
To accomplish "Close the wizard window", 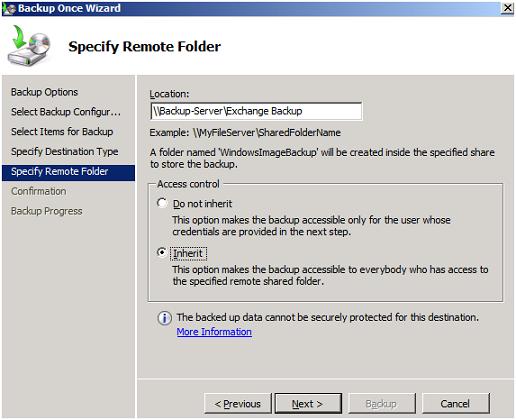I will [507, 8].
